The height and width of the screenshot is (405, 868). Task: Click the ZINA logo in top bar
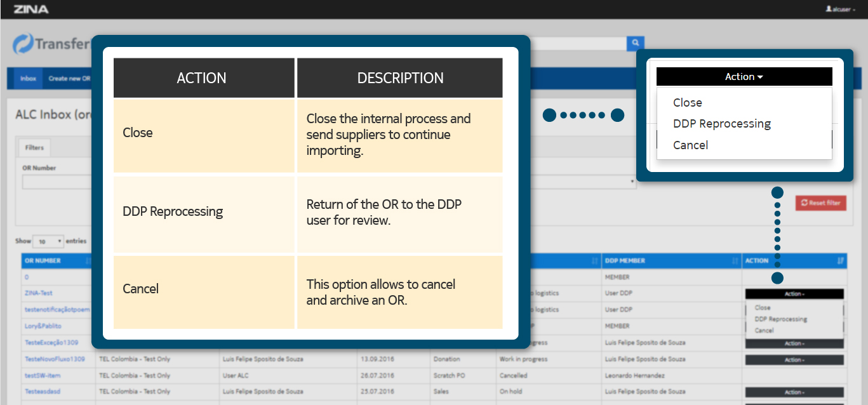[31, 10]
